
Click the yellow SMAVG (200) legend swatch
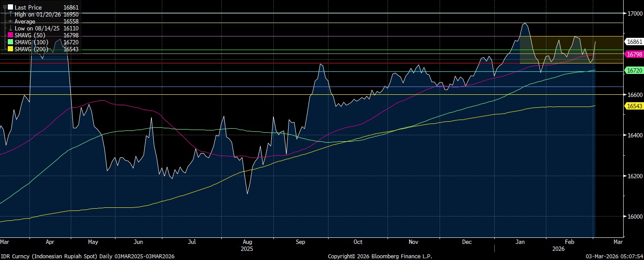coord(10,50)
